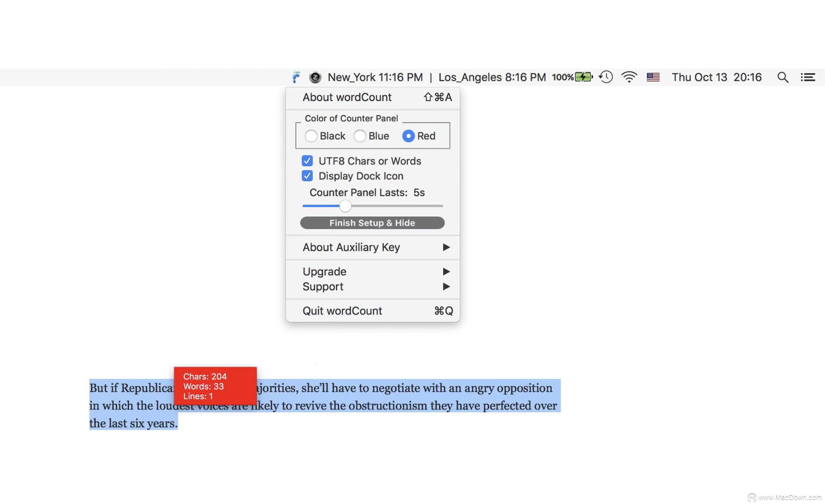825x504 pixels.
Task: Choose Quit wordCount menu item
Action: (x=373, y=311)
